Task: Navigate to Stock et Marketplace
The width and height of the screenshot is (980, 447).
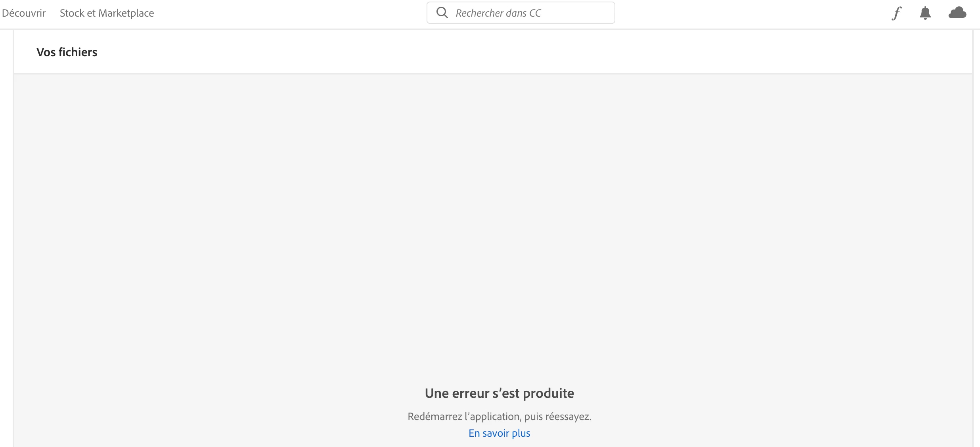Action: (x=107, y=13)
